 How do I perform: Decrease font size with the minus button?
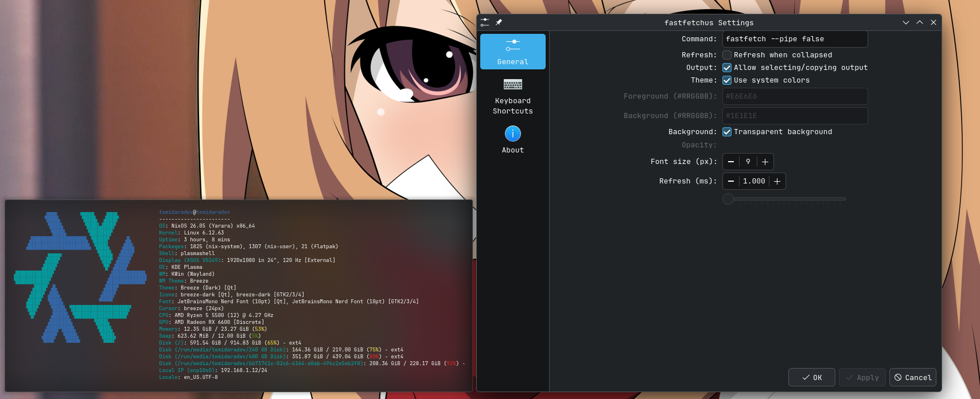pyautogui.click(x=731, y=162)
